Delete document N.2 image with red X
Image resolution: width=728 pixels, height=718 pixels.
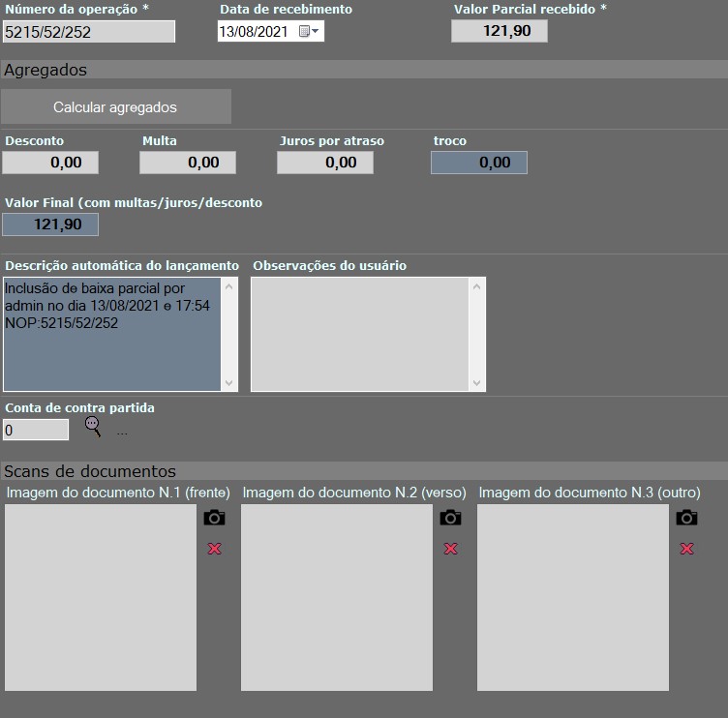point(450,549)
